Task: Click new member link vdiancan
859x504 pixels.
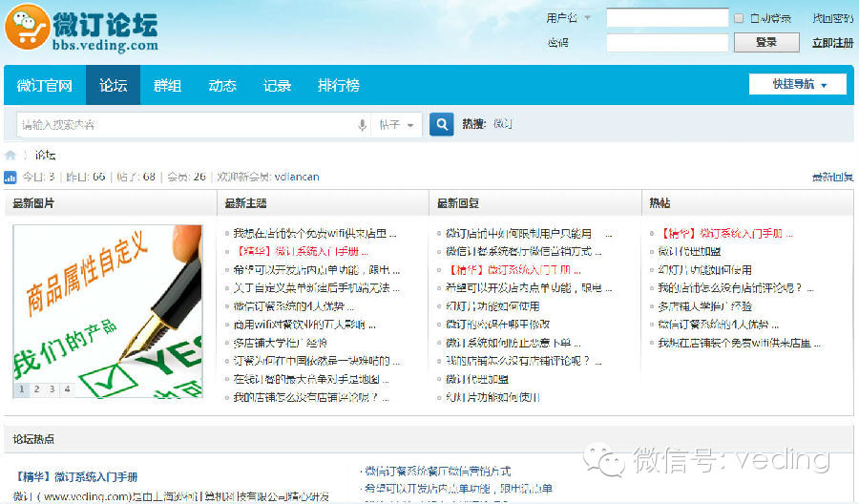Action: tap(297, 177)
